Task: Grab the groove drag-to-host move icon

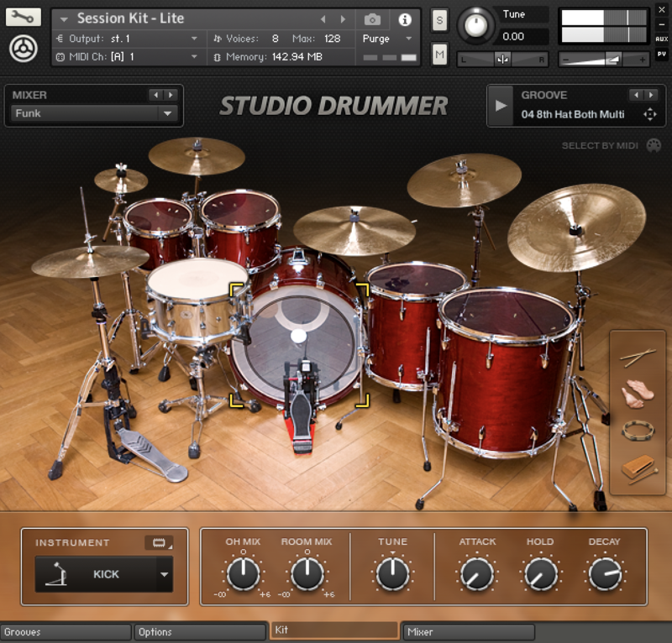Action: (x=649, y=114)
